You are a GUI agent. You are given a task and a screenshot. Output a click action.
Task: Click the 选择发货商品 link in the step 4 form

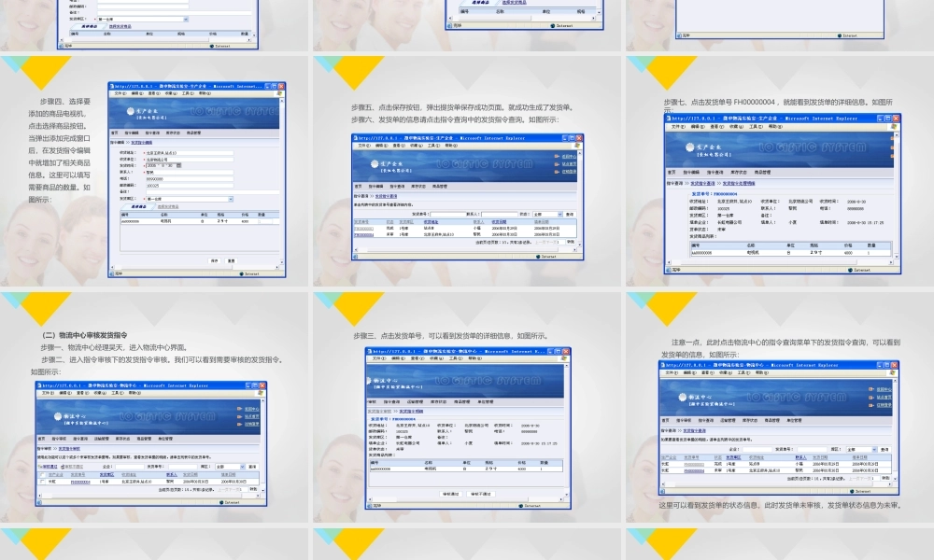167,206
